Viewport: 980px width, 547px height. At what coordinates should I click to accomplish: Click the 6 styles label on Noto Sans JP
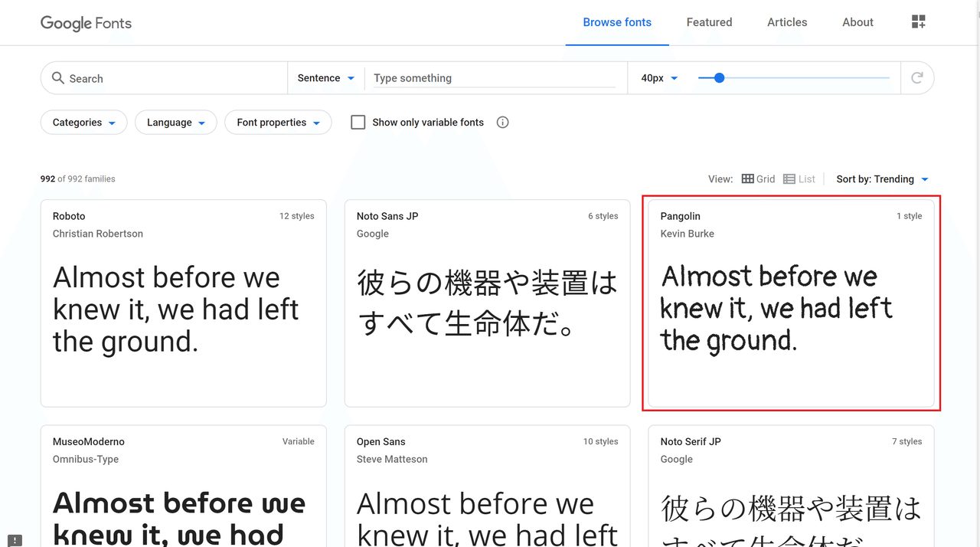603,216
